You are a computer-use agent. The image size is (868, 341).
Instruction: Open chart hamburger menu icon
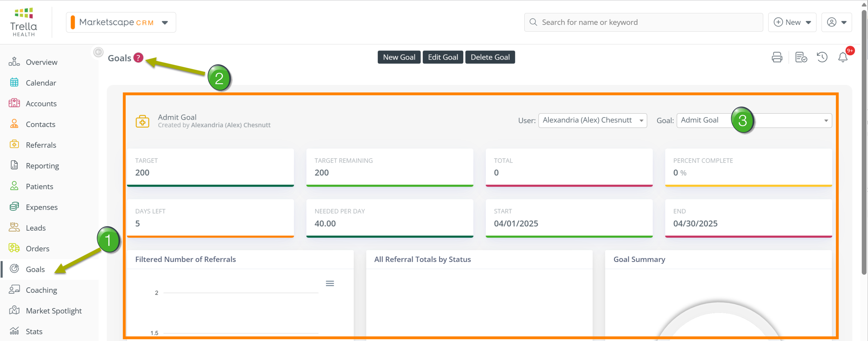pyautogui.click(x=330, y=283)
